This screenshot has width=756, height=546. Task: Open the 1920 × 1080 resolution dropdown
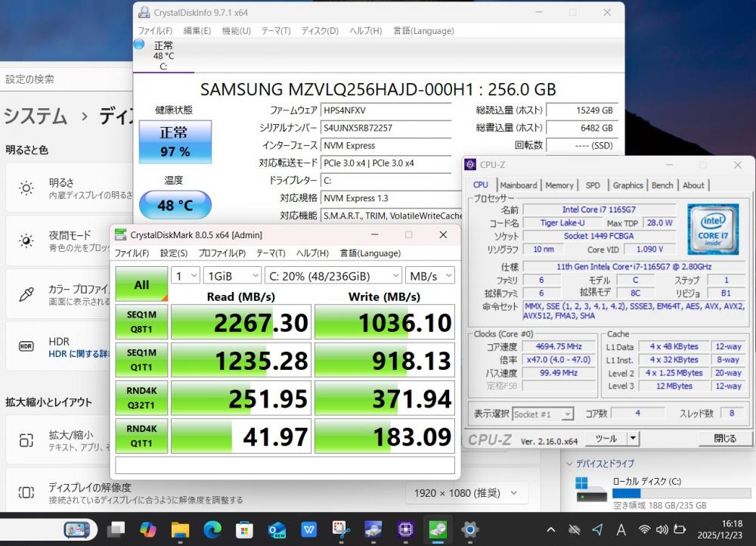click(466, 493)
